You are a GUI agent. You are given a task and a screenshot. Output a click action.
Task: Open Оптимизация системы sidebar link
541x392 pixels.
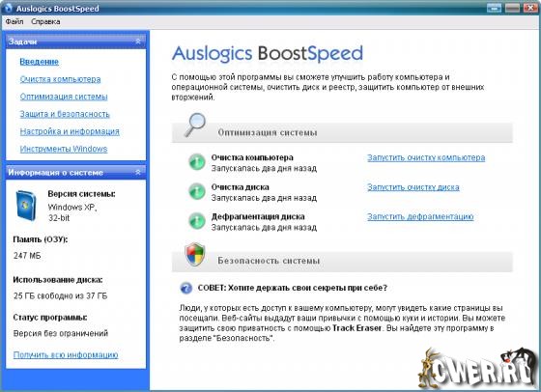[64, 97]
